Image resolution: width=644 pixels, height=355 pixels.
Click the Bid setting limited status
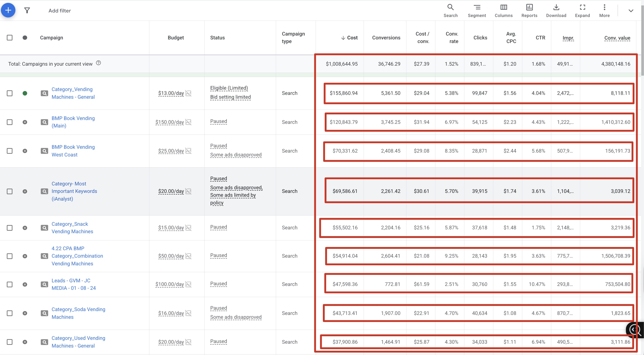tap(230, 97)
